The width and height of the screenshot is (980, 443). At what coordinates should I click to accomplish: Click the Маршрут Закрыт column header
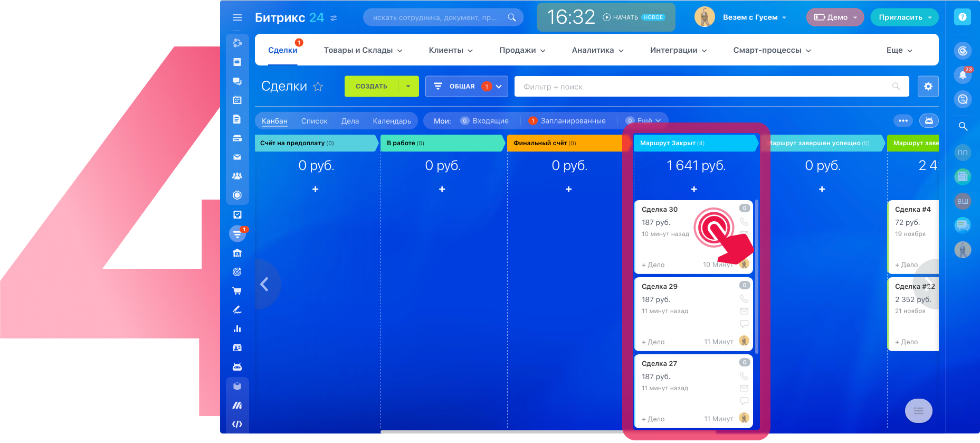(696, 143)
